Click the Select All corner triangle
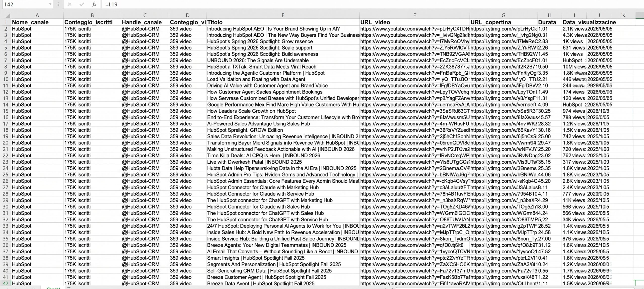This screenshot has height=289, width=644. pos(8,15)
